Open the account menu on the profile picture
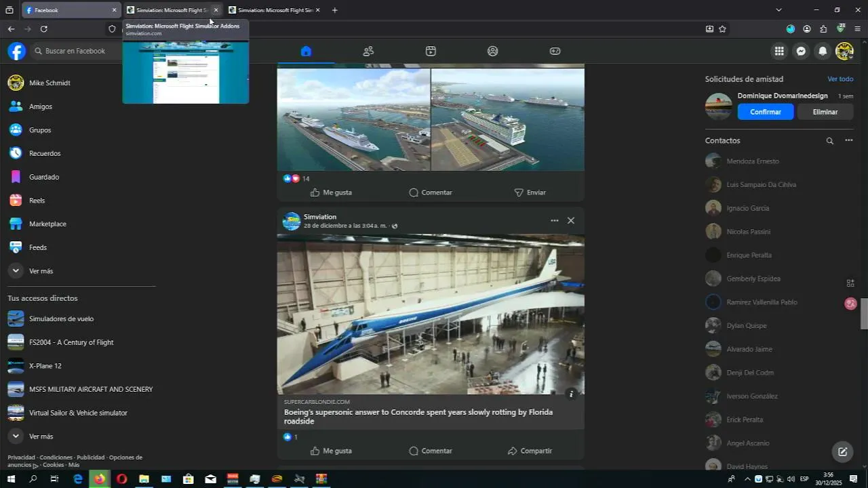The width and height of the screenshot is (868, 488). coord(844,51)
